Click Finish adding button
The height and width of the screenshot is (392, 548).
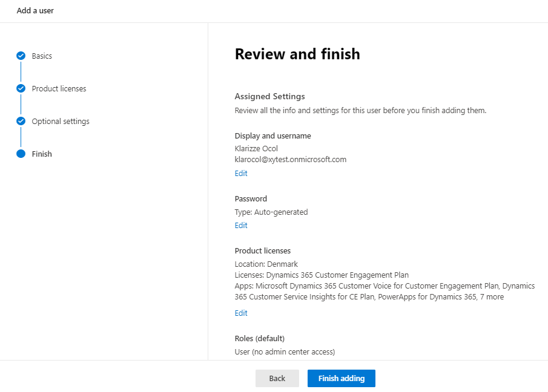coord(342,378)
